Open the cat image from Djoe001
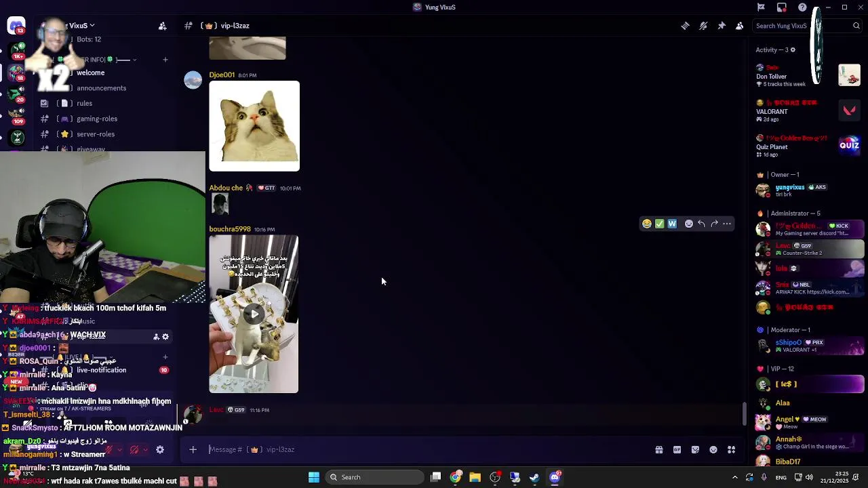 (x=254, y=126)
